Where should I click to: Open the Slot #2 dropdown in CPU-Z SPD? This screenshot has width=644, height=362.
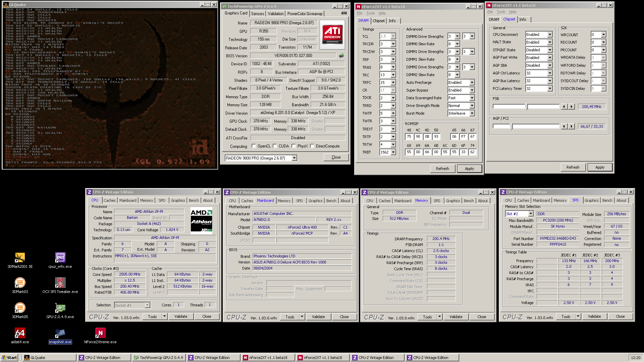point(531,214)
